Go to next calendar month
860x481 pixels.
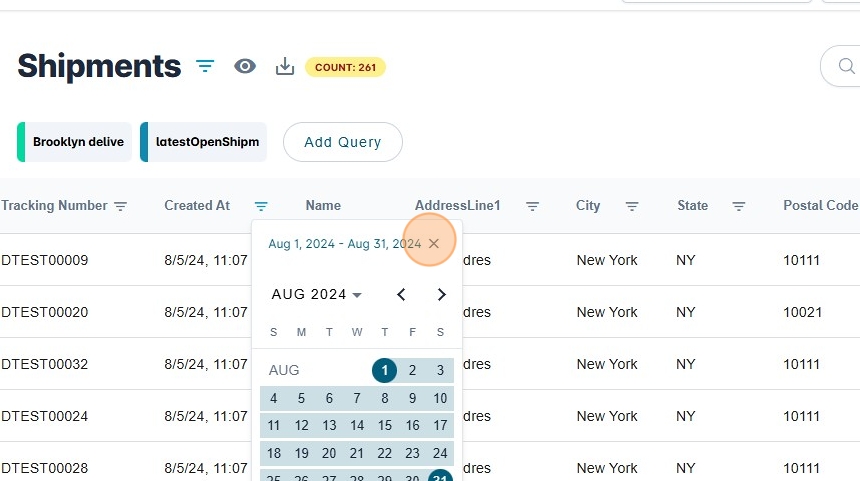[x=441, y=294]
